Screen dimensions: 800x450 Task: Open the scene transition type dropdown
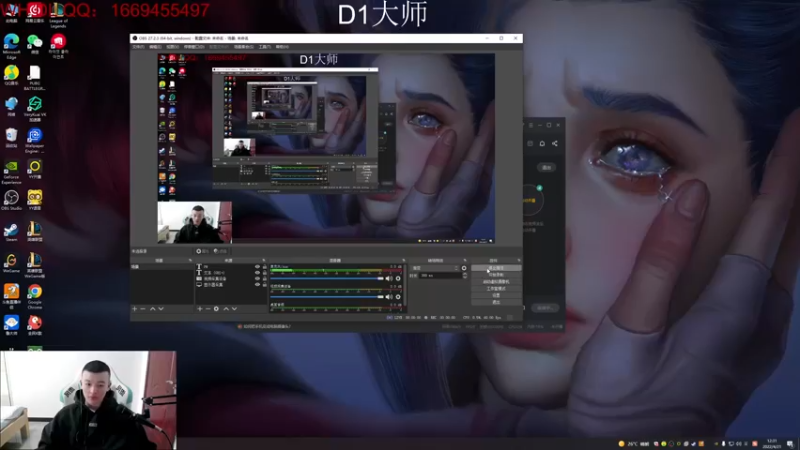(x=435, y=268)
